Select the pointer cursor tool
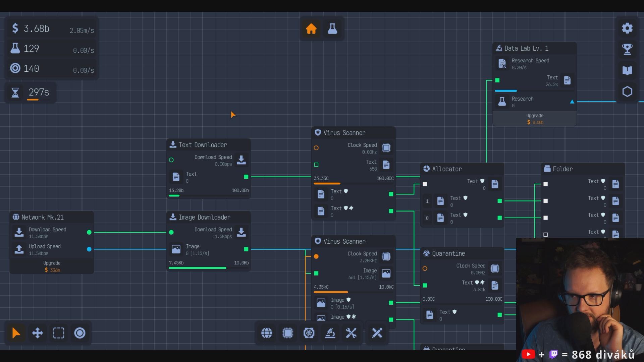This screenshot has height=362, width=644. (16, 333)
